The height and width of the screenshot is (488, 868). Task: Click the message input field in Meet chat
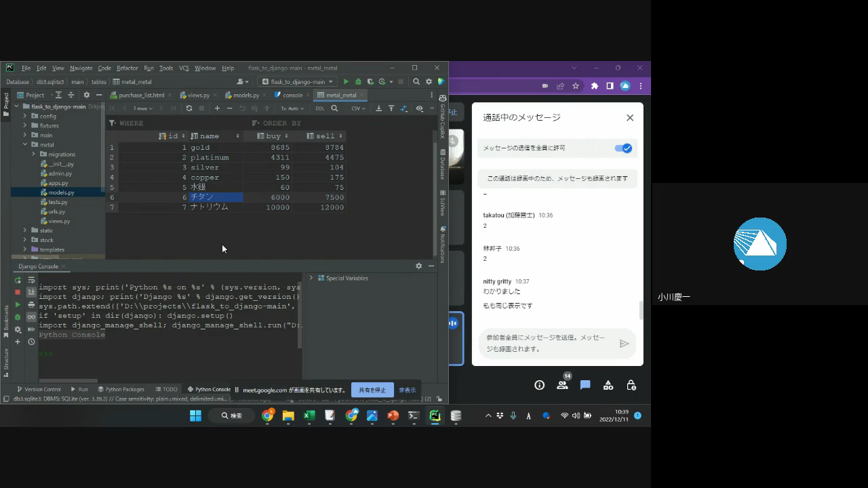point(546,343)
